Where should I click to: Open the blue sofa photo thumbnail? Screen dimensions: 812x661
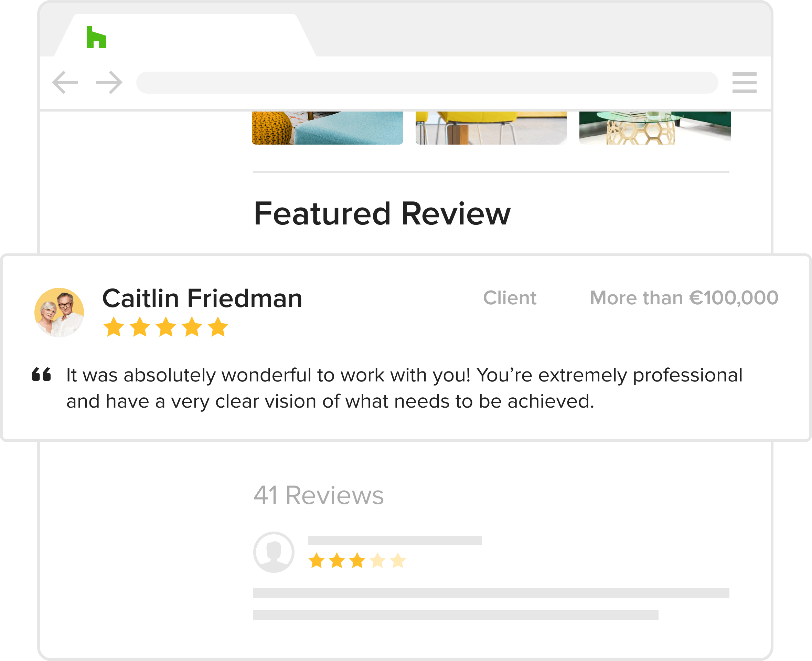(327, 128)
